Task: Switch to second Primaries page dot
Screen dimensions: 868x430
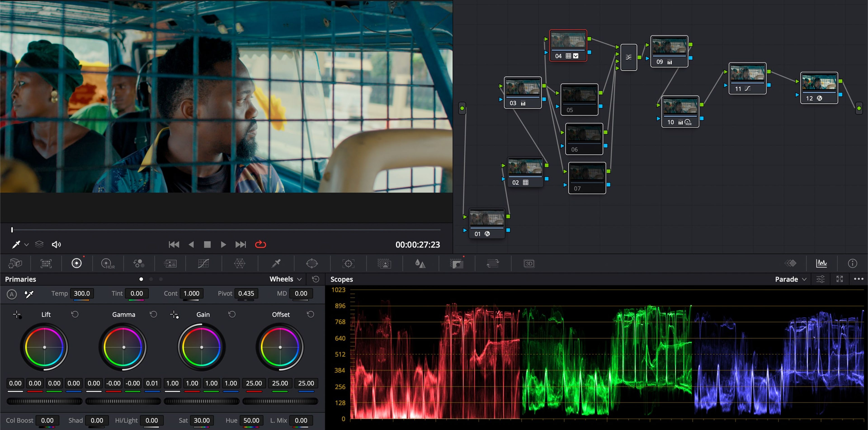Action: pos(151,279)
